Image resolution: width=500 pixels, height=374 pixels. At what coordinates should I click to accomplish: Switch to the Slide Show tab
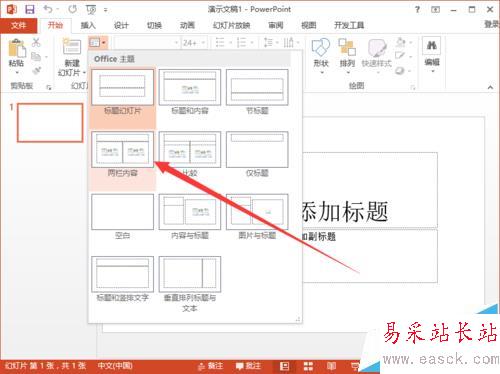(x=232, y=25)
